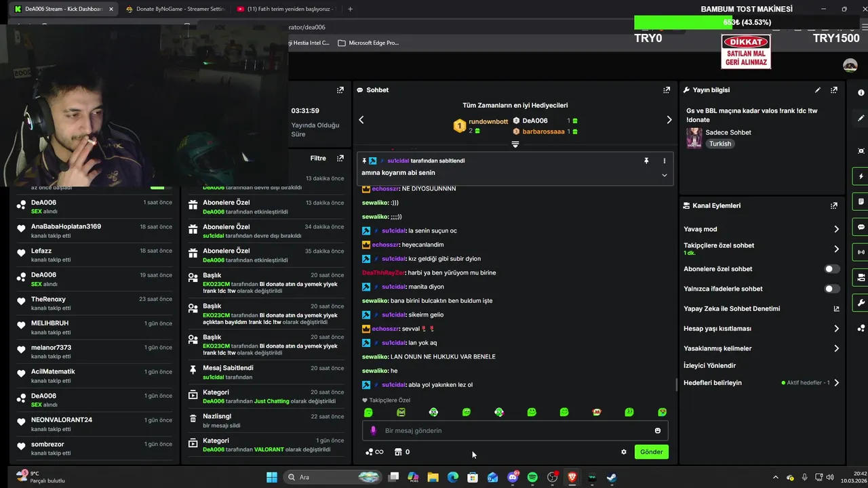This screenshot has height=488, width=868.
Task: Open chat settings gear icon
Action: click(x=623, y=452)
